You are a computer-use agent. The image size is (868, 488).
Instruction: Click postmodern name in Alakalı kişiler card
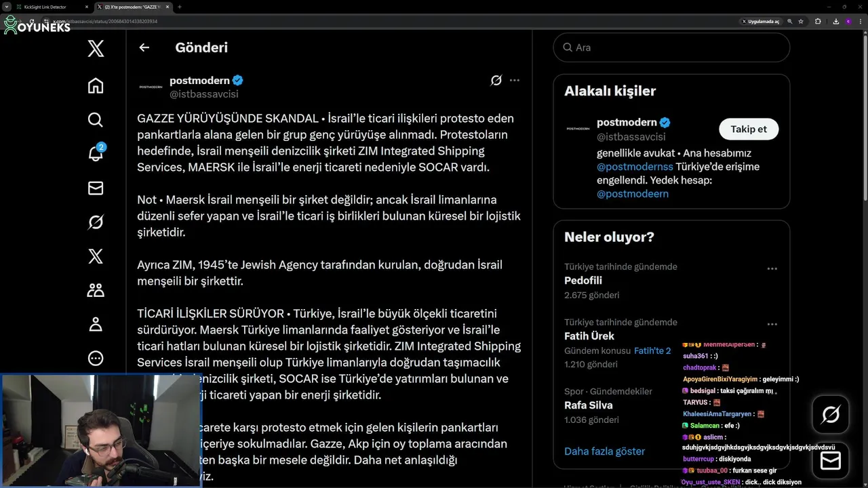coord(627,123)
